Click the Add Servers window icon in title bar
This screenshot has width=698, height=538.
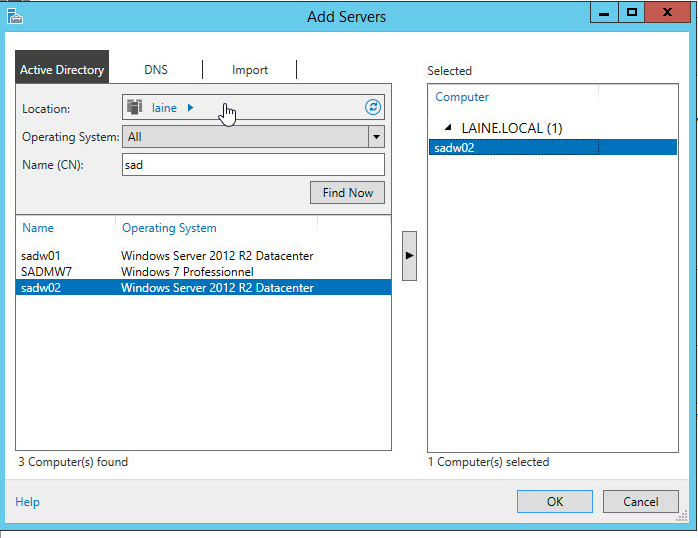[15, 16]
